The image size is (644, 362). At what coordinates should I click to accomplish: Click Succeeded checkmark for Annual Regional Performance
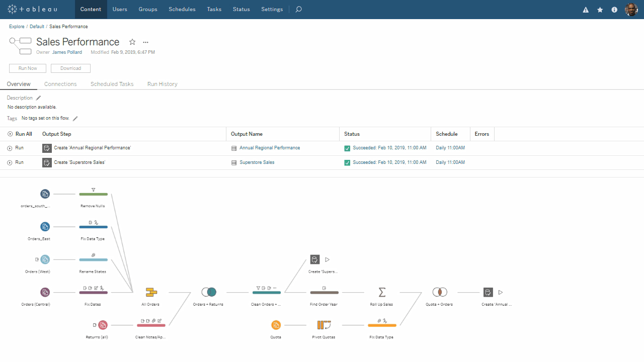point(347,148)
